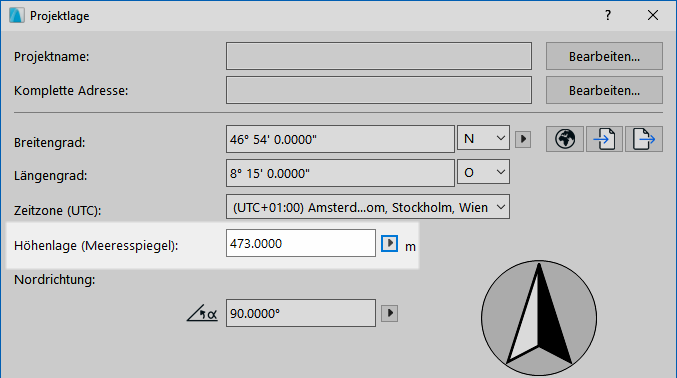The width and height of the screenshot is (677, 378).
Task: Open the help question mark
Action: click(608, 16)
